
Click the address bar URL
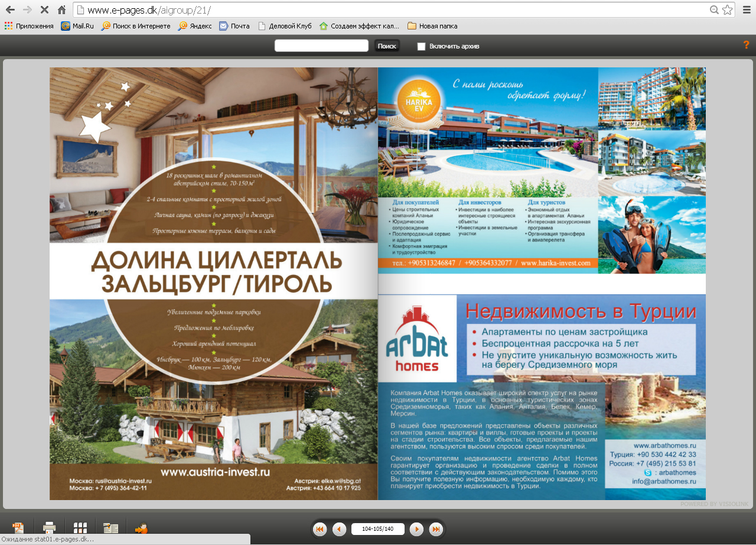click(149, 10)
